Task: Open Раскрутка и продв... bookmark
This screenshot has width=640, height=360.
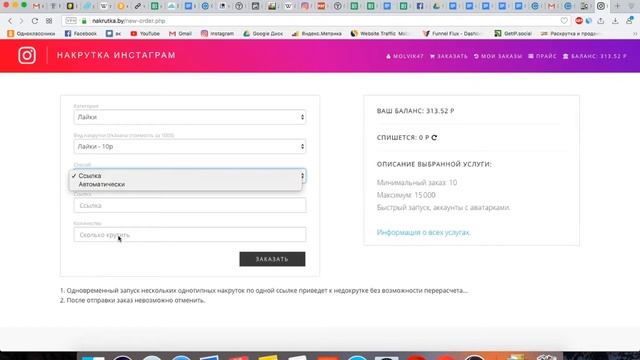Action: pyautogui.click(x=569, y=33)
